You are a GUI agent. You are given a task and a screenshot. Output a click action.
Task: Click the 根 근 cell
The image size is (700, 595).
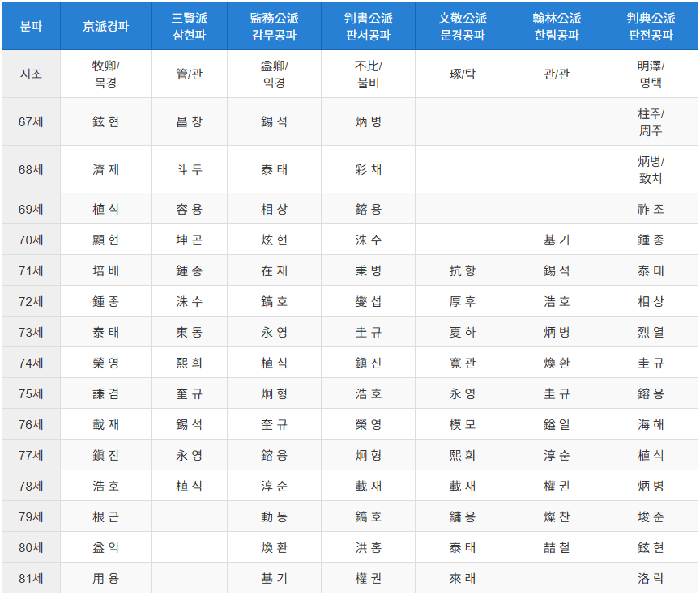point(106,516)
